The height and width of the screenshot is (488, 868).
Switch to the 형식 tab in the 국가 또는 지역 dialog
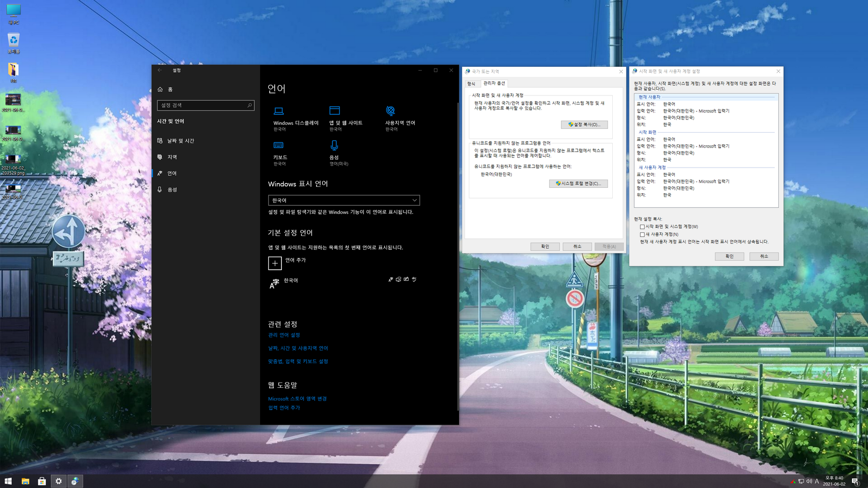(x=471, y=84)
